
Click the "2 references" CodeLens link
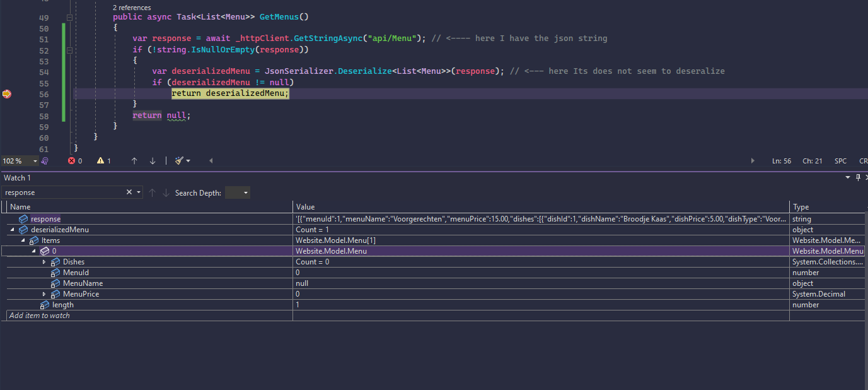[130, 8]
